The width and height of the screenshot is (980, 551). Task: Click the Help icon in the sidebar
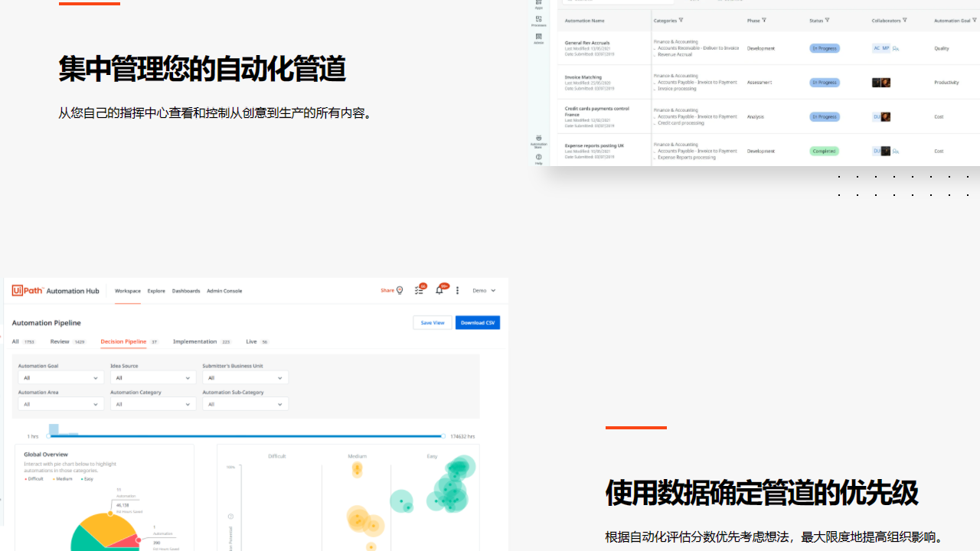538,156
